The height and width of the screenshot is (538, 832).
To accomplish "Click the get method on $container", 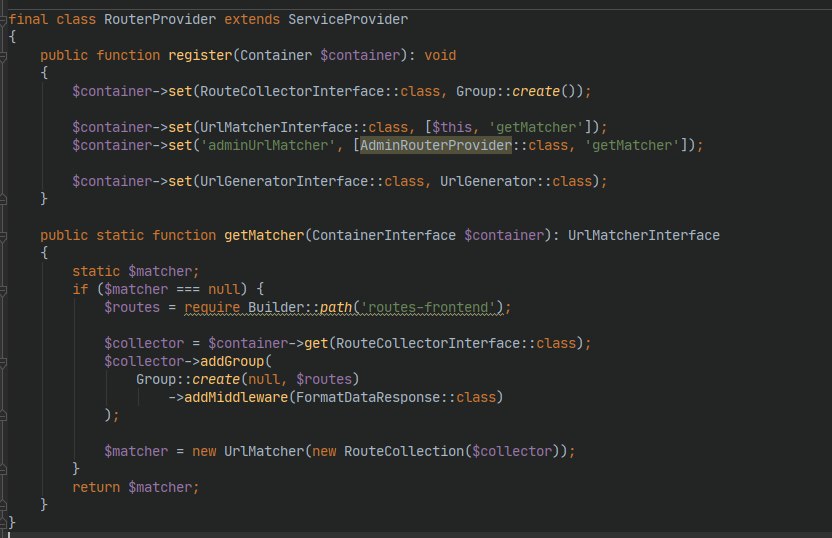I will (x=316, y=344).
